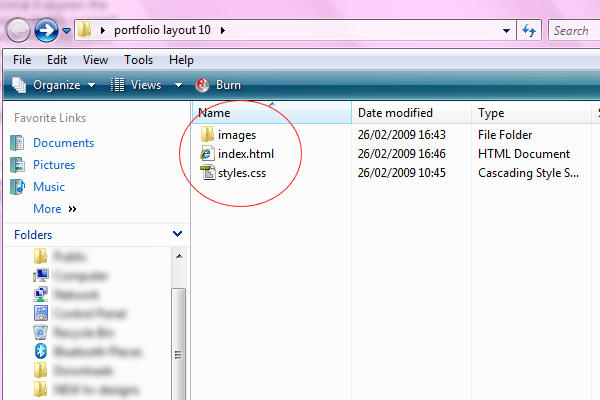600x400 pixels.
Task: Sort by Date modified column header
Action: 411,113
